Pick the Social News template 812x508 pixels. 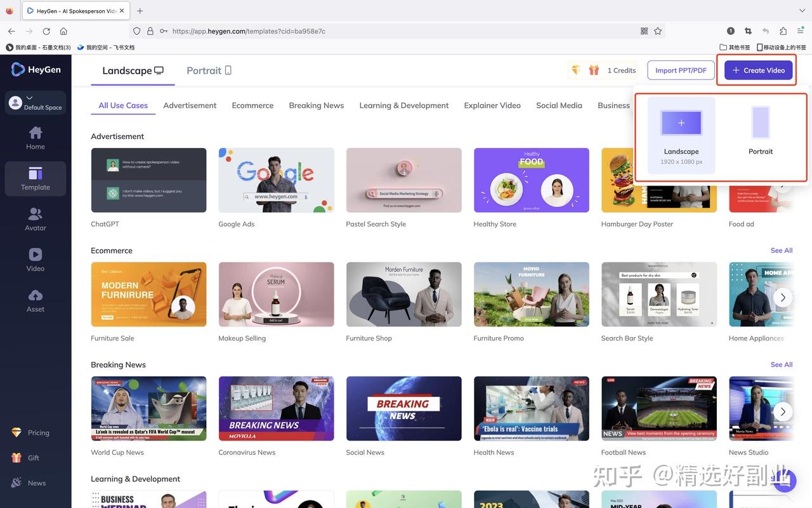coord(404,409)
